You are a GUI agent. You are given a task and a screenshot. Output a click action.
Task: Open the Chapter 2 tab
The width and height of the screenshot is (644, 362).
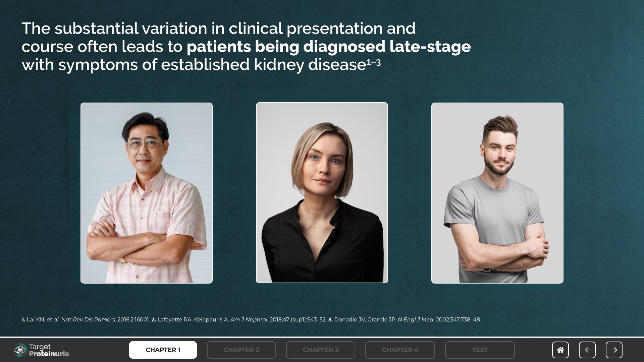pyautogui.click(x=241, y=350)
